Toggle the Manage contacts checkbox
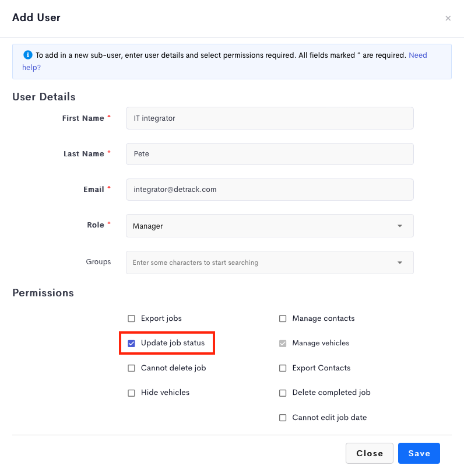The height and width of the screenshot is (476, 464). (x=283, y=318)
